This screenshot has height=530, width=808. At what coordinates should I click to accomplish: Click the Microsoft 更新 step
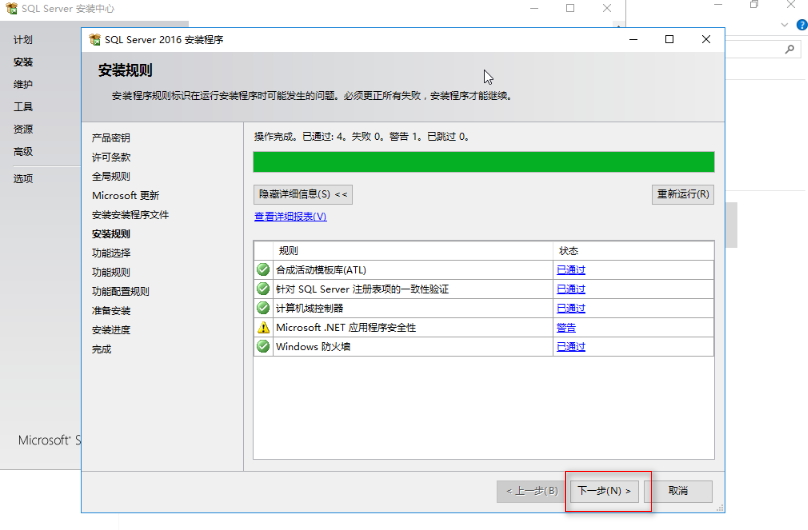125,195
